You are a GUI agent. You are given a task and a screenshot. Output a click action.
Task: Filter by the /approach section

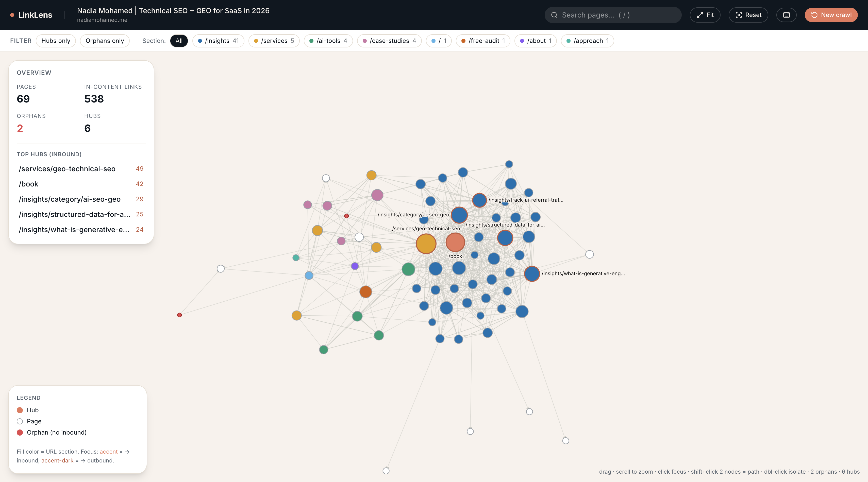click(587, 41)
